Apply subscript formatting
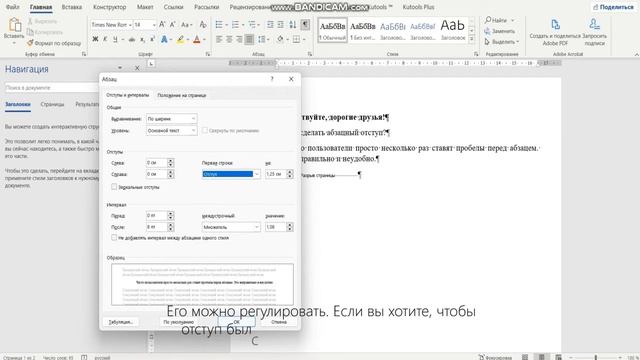 tap(142, 40)
